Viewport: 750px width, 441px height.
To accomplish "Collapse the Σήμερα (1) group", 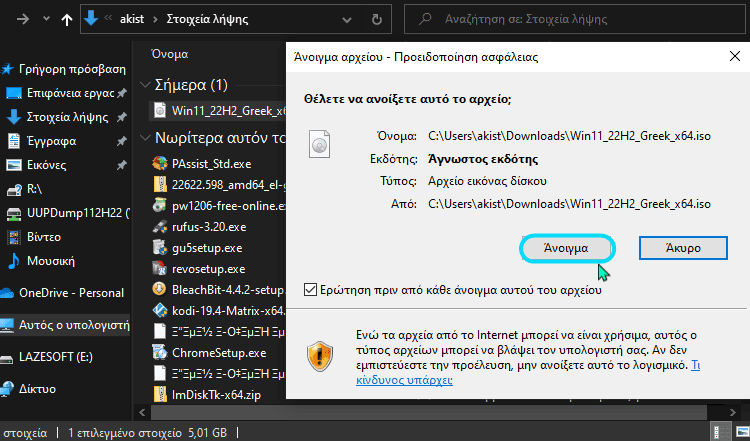I will (145, 85).
